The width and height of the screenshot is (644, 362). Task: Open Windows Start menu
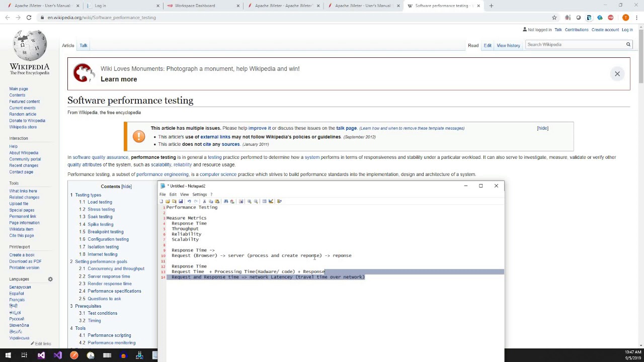(8, 355)
